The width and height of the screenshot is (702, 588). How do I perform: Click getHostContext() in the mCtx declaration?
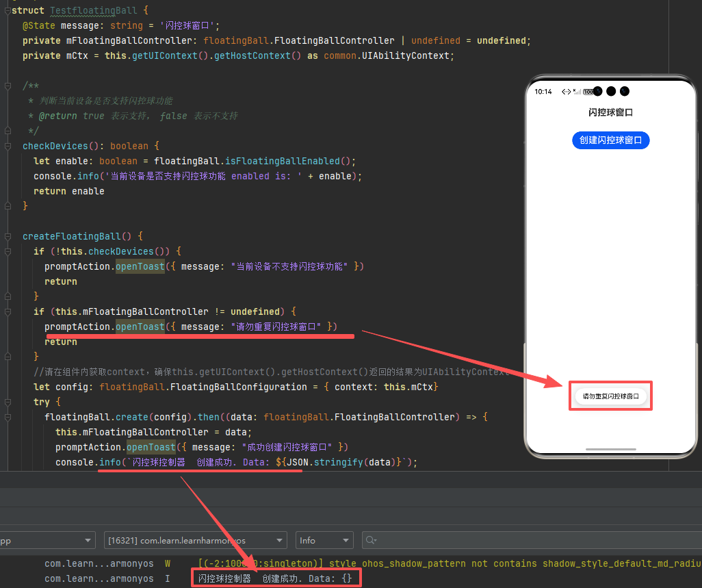point(257,56)
